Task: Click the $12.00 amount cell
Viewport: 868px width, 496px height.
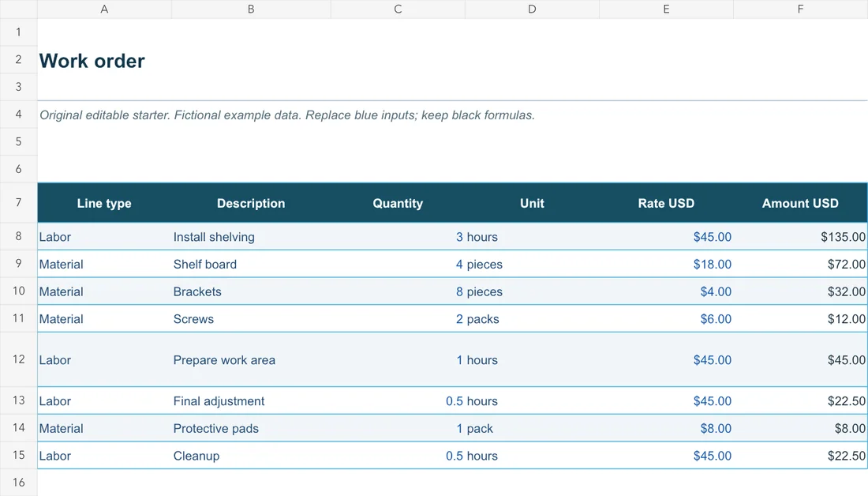Action: 800,318
